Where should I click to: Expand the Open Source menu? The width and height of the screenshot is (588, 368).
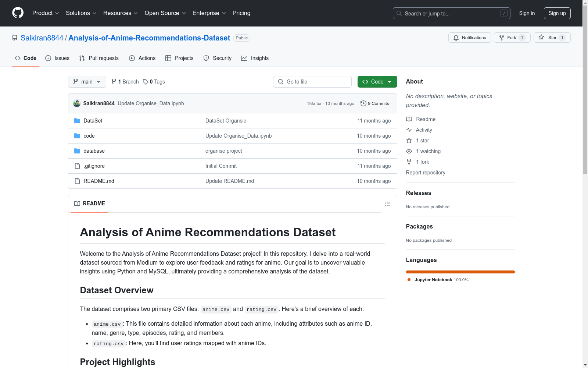point(165,13)
